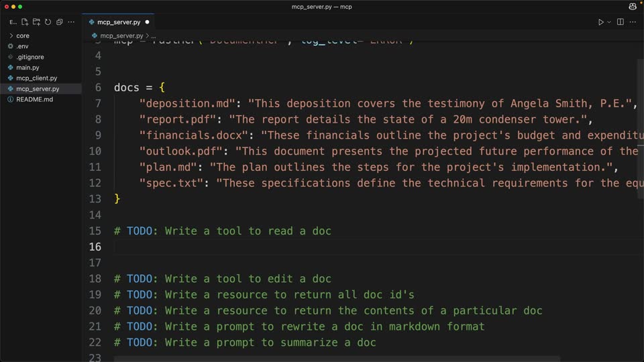Click the horizontal scrollbar at editor bottom
This screenshot has width=644, height=362.
point(337,359)
